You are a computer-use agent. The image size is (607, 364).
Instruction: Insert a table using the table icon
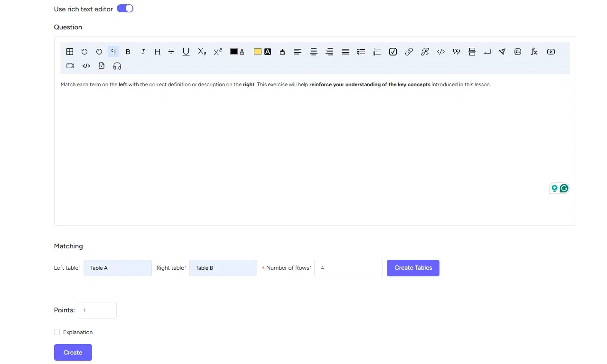click(x=70, y=52)
